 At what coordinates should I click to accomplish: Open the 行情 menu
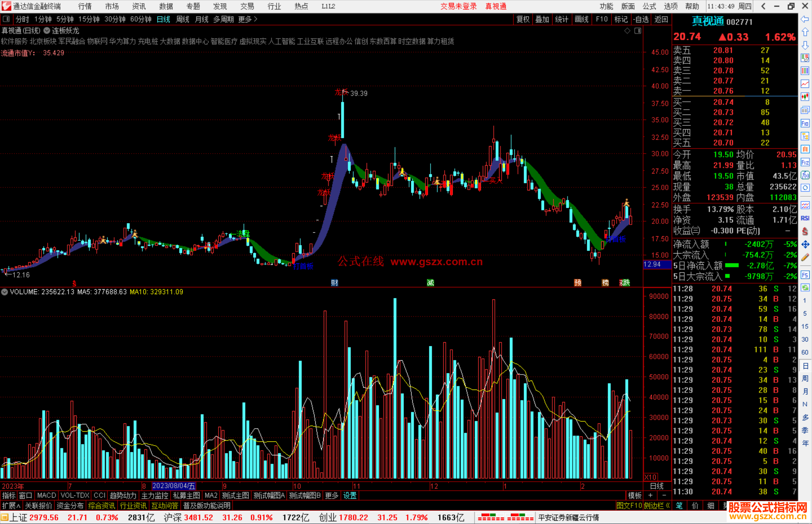[x=85, y=6]
